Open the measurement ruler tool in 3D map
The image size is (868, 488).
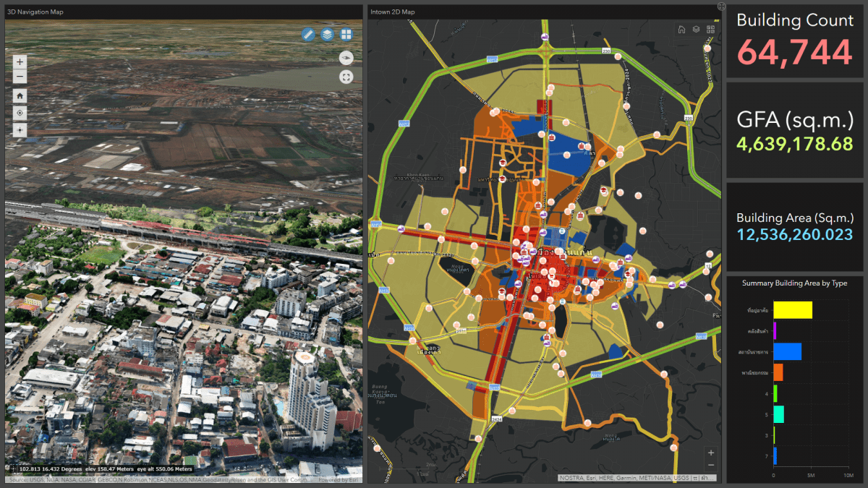(308, 34)
